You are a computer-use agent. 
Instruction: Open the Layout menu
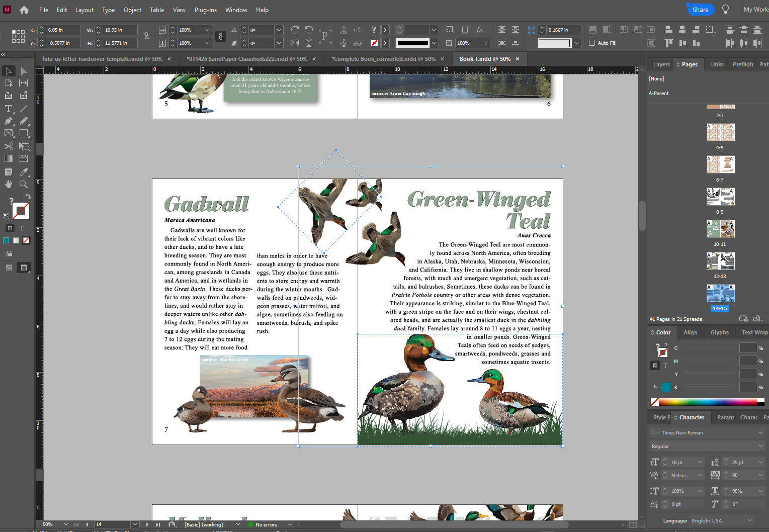point(84,10)
